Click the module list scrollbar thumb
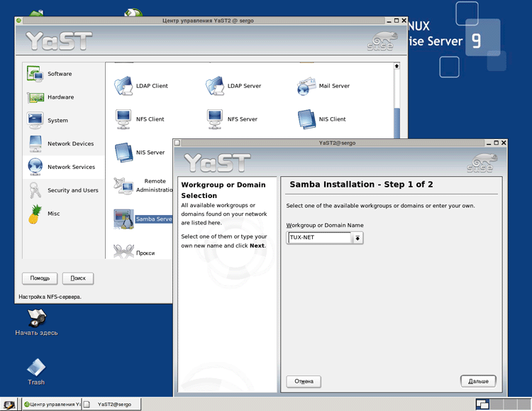532x411 pixels. click(x=397, y=123)
